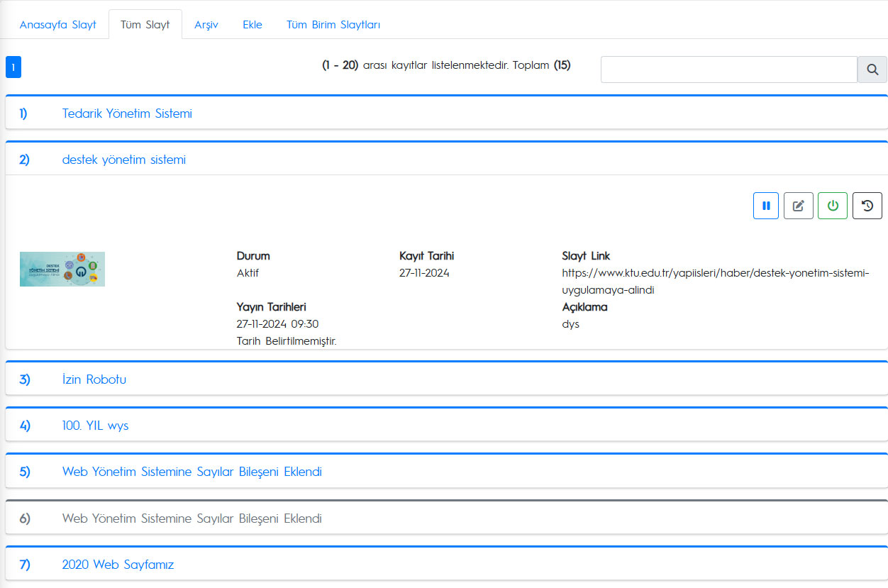Viewport: 888px width, 588px height.
Task: Collapse the destek yönetim sistemi row
Action: (446, 159)
